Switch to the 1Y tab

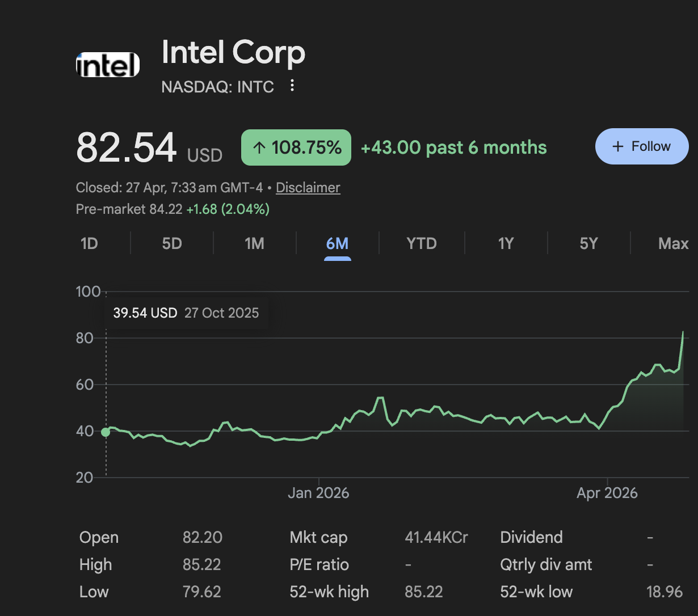tap(505, 243)
